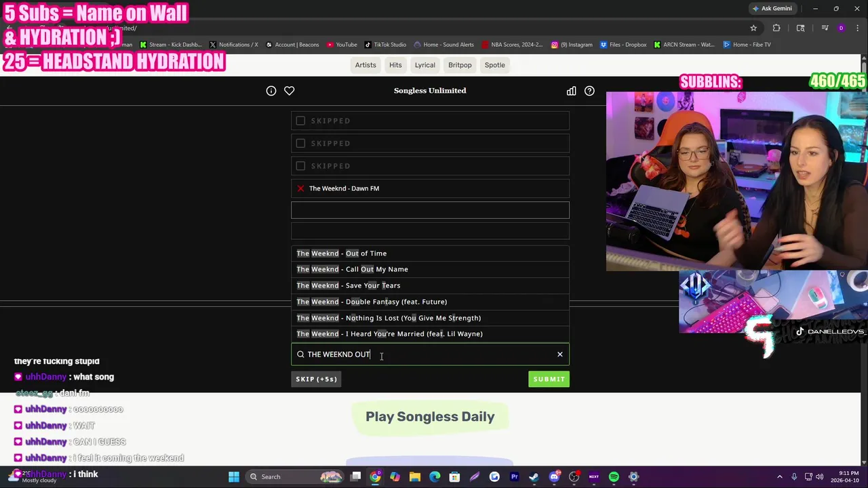This screenshot has width=868, height=488.
Task: Click the microphone tray icon
Action: point(793,476)
